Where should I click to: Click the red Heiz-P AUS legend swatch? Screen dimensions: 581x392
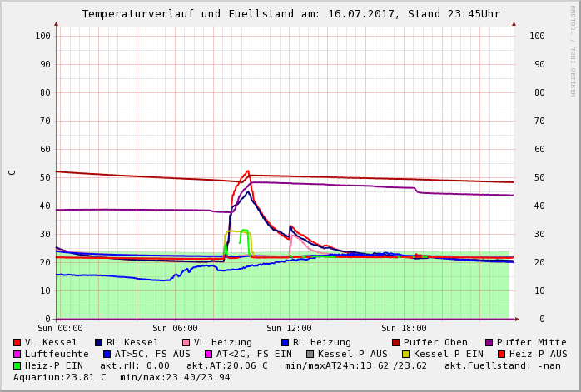[x=502, y=354]
